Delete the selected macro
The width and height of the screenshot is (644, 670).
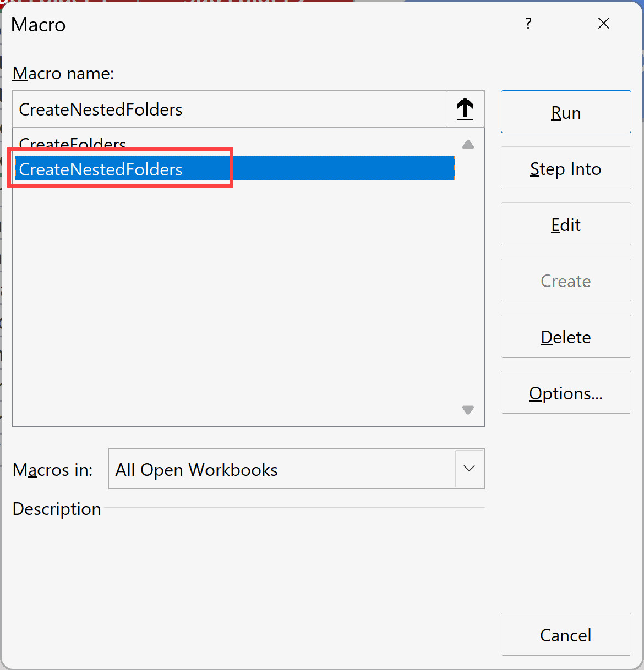coord(565,336)
